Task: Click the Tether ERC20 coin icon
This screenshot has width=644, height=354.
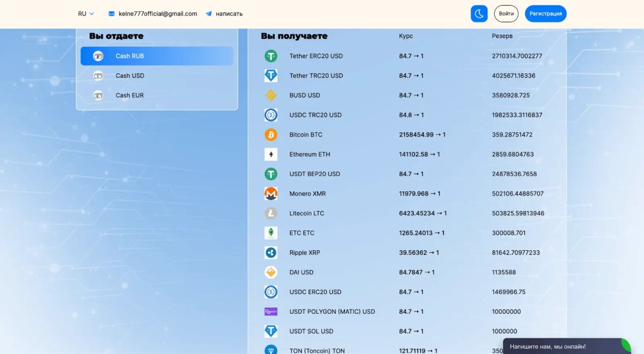Action: [x=270, y=56]
